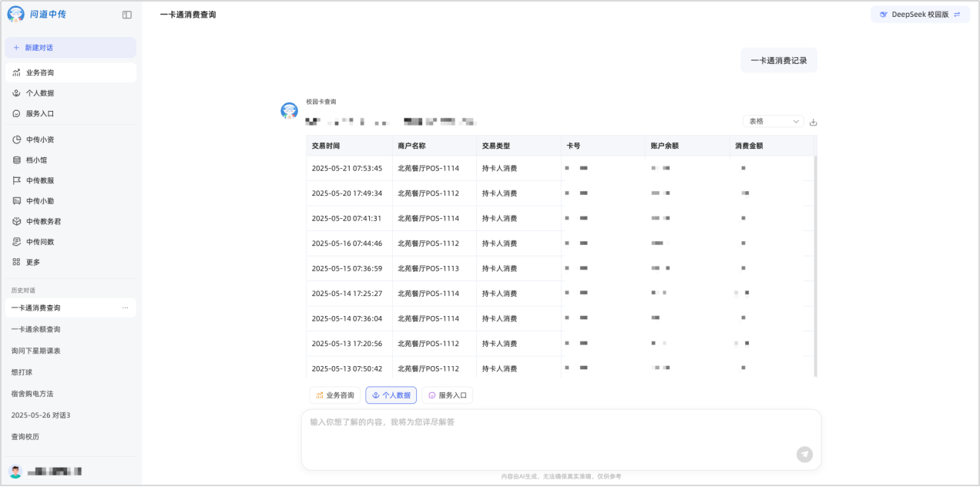Switch model via DeepSeek 校园版 selector
980x487 pixels.
[920, 15]
